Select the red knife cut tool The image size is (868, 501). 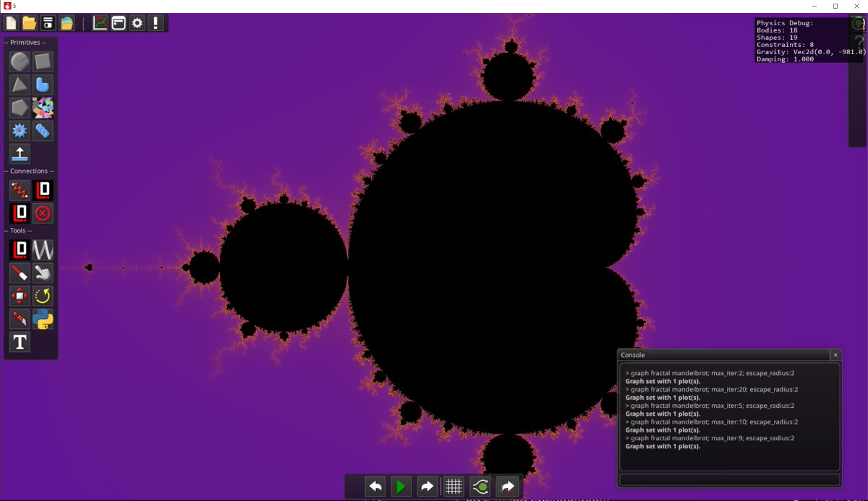pos(20,320)
